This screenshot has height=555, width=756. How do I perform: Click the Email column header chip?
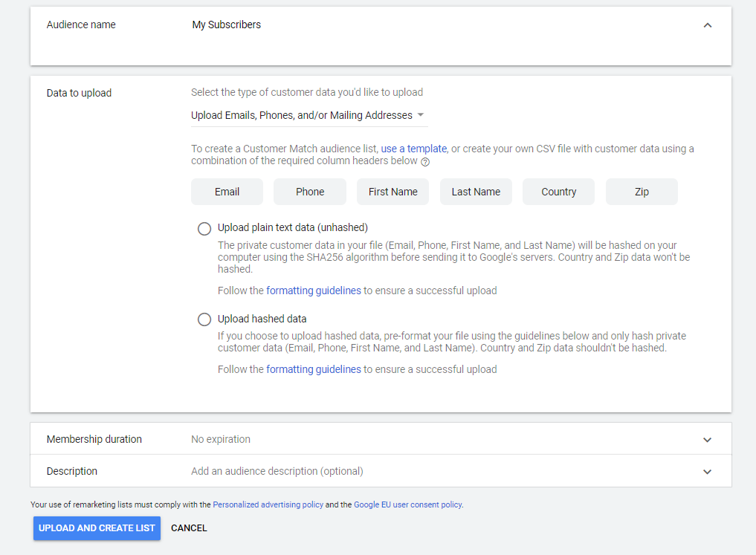pos(227,192)
